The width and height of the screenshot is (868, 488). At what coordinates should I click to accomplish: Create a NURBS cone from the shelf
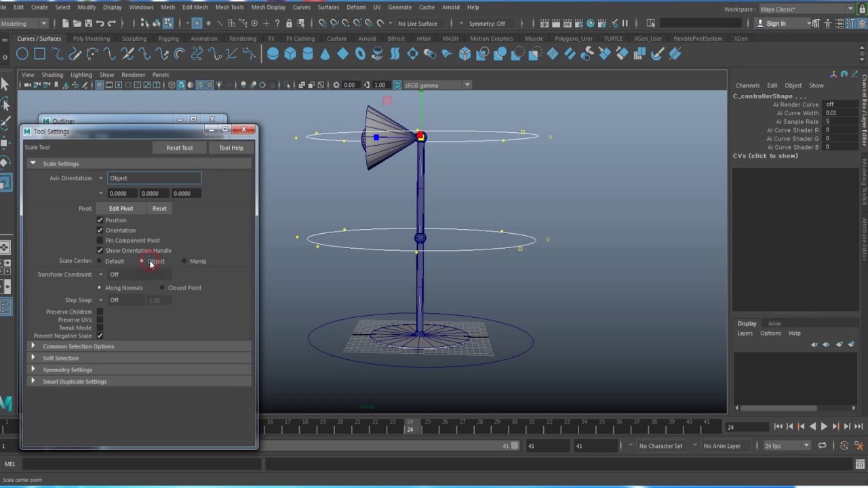pos(325,54)
